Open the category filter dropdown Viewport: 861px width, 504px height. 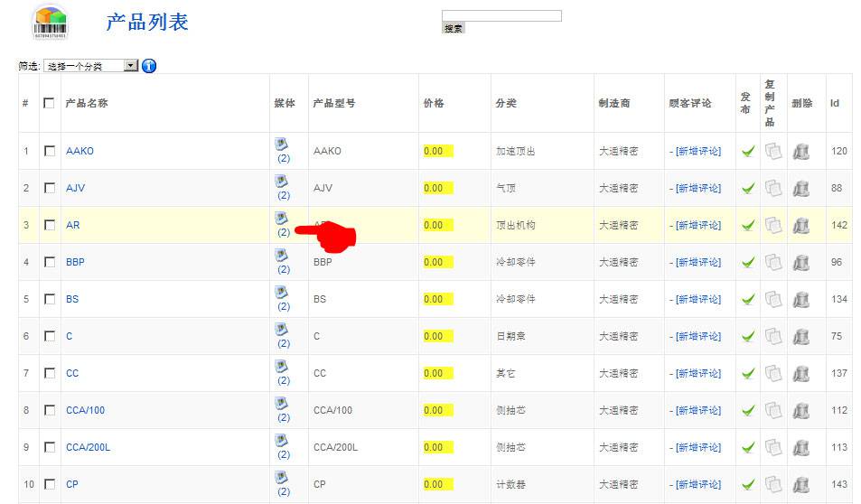(90, 66)
